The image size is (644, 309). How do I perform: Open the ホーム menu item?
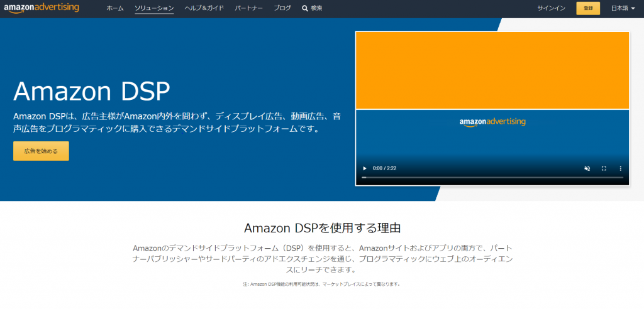click(x=115, y=8)
